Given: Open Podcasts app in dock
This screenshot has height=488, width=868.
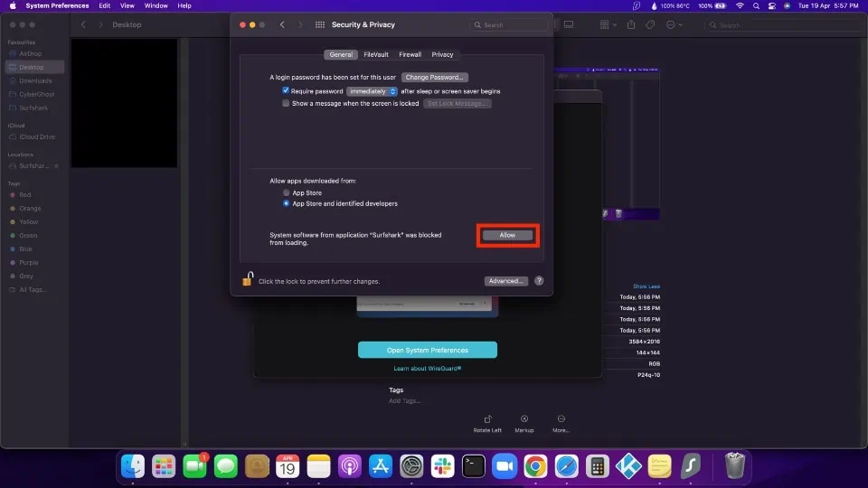Looking at the screenshot, I should click(350, 466).
